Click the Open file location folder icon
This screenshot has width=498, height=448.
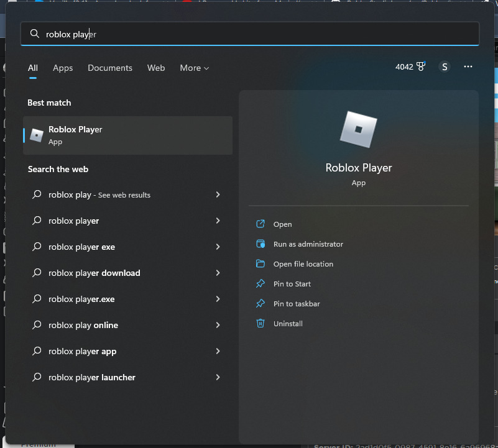pyautogui.click(x=261, y=263)
